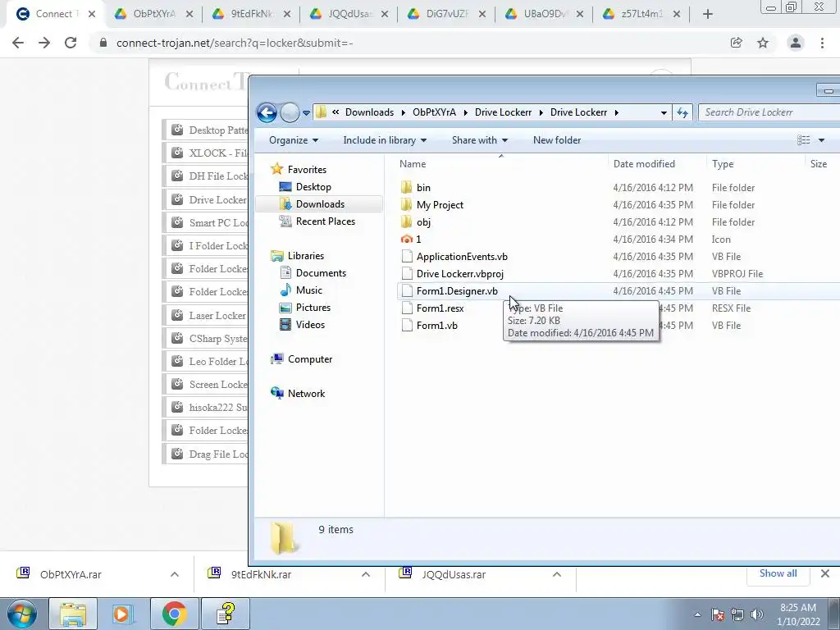840x630 pixels.
Task: Open a new browser tab
Action: pyautogui.click(x=708, y=14)
